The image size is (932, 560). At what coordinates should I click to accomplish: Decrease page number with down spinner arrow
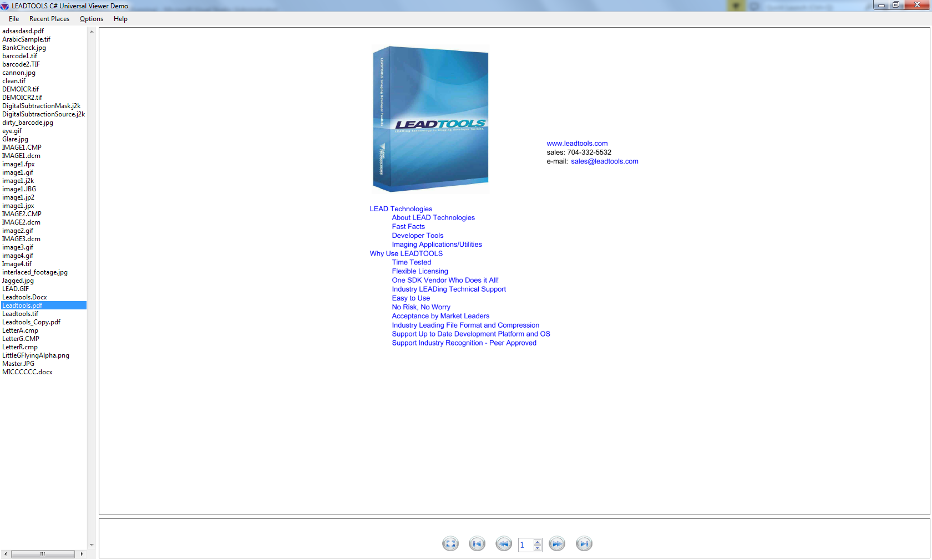[538, 548]
